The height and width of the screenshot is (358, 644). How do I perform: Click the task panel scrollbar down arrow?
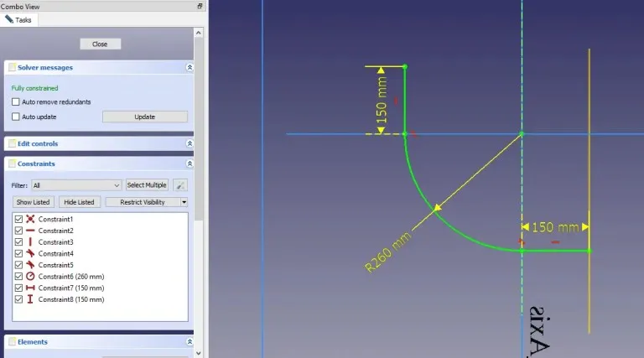click(199, 353)
